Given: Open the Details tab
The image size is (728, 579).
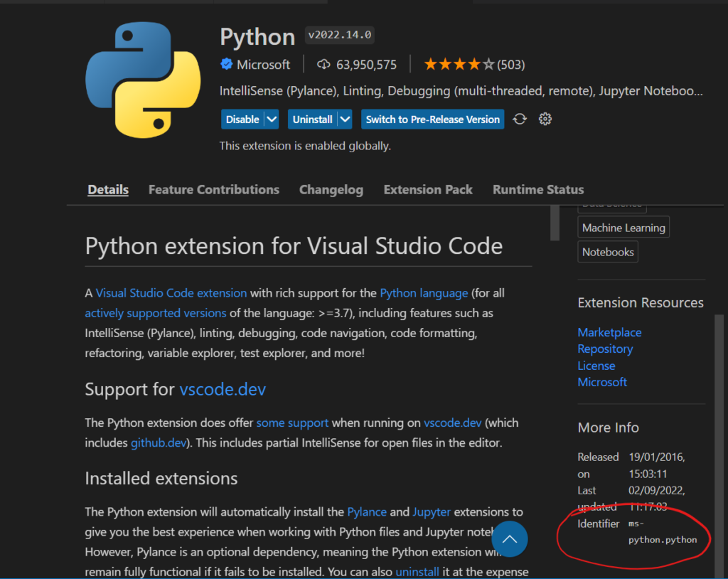Looking at the screenshot, I should [108, 190].
